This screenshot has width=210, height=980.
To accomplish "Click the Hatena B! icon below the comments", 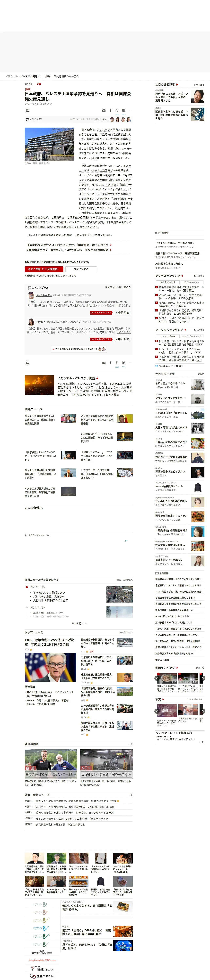I will tap(123, 363).
